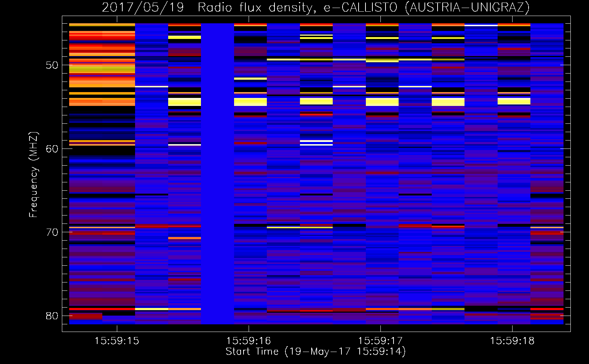
Task: Click the 60 MHz tick label
Action: point(52,149)
